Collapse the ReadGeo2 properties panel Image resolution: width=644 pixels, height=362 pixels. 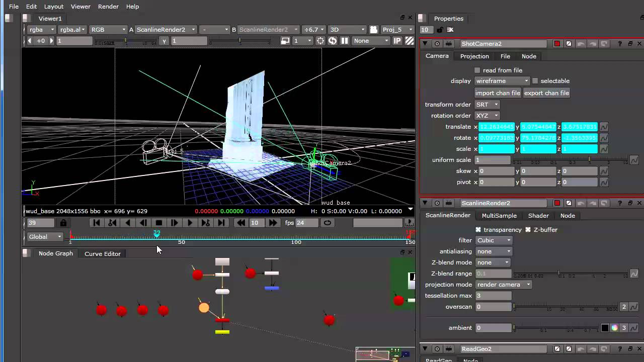point(426,349)
